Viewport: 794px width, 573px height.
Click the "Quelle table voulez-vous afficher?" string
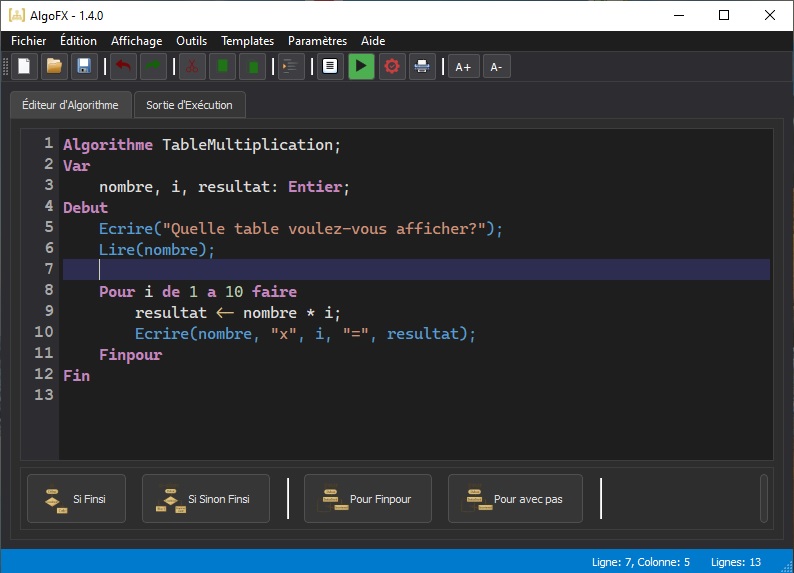click(x=324, y=229)
